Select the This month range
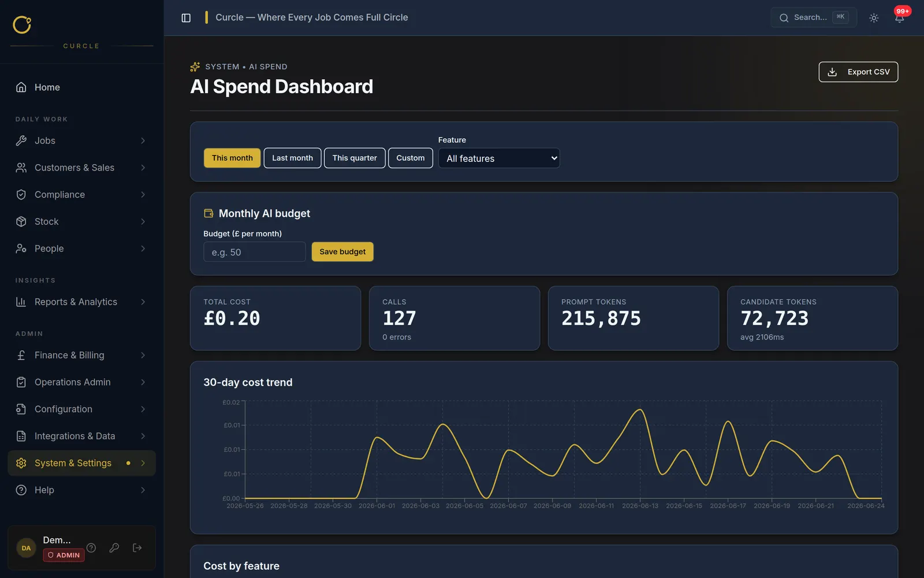The image size is (924, 578). coord(232,158)
